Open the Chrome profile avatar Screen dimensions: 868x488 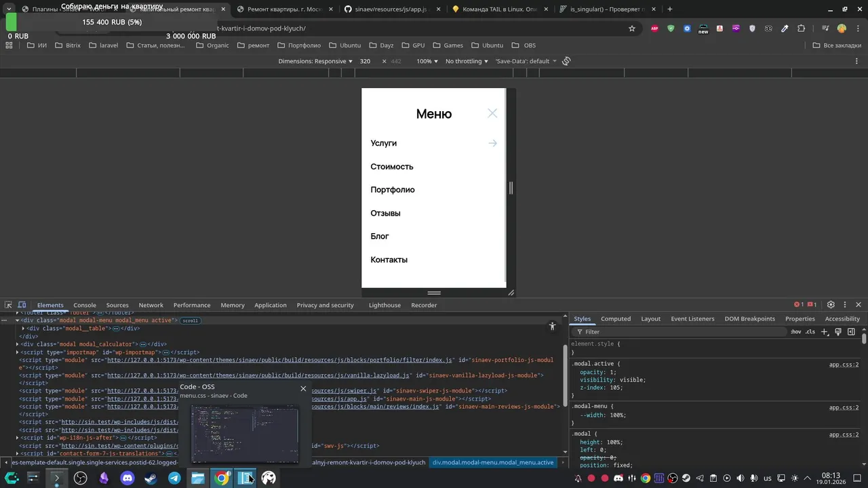pos(842,28)
